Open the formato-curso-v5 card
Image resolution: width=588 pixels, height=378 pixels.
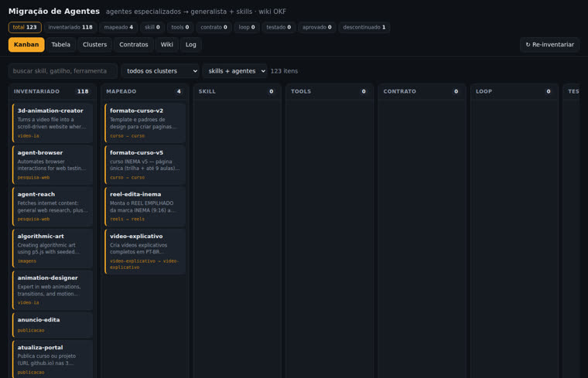145,165
